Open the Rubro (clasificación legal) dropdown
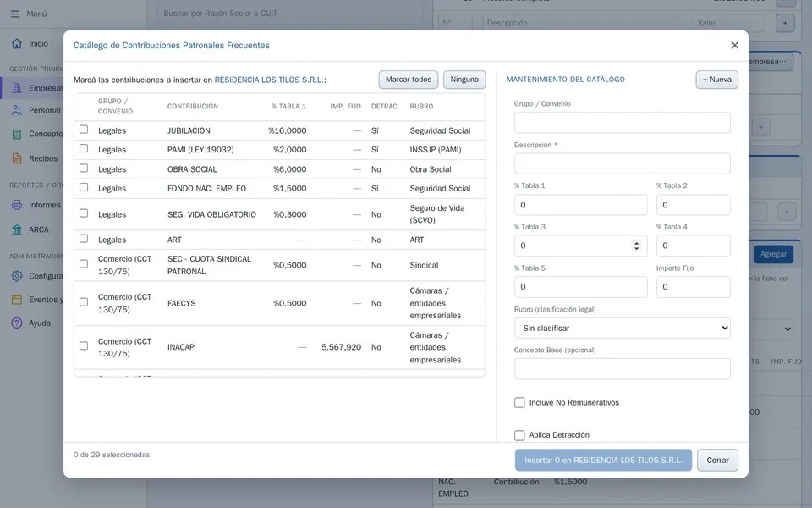812x508 pixels. (x=623, y=329)
